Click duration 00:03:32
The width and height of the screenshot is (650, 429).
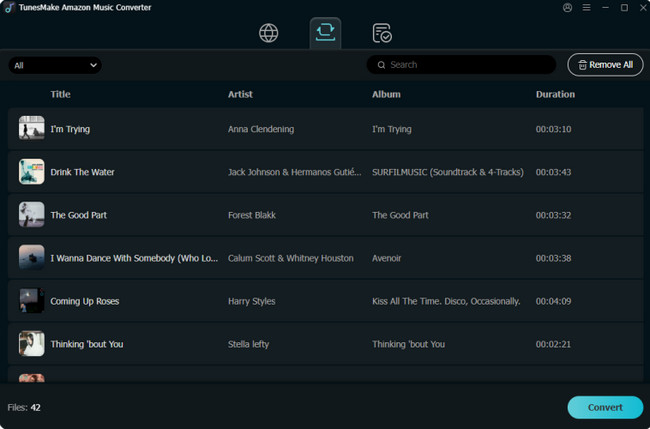click(553, 215)
